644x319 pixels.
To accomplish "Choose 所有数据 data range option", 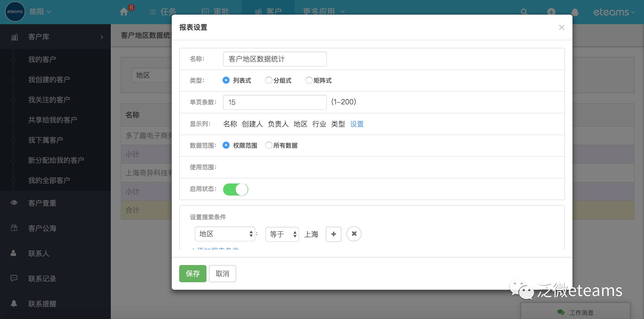I will point(269,145).
